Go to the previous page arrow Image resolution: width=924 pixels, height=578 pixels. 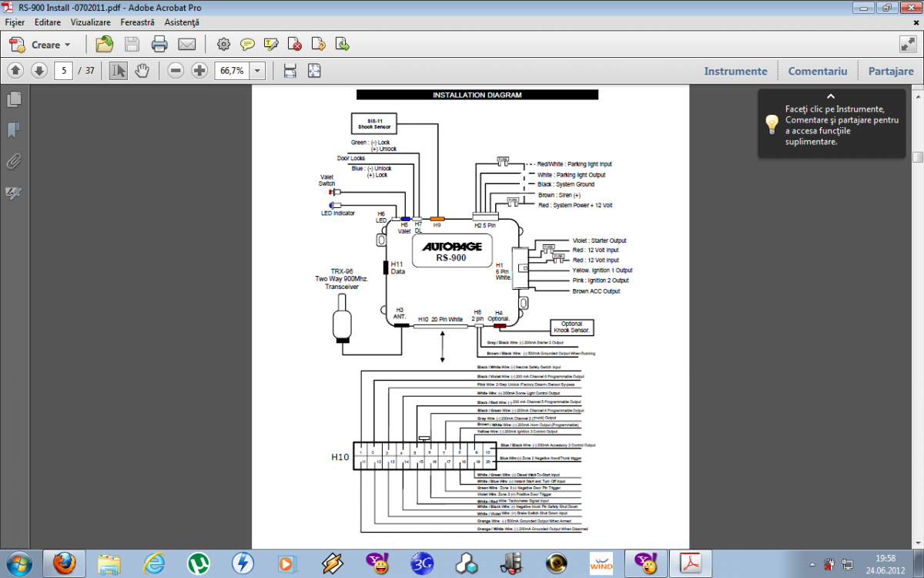click(x=15, y=71)
